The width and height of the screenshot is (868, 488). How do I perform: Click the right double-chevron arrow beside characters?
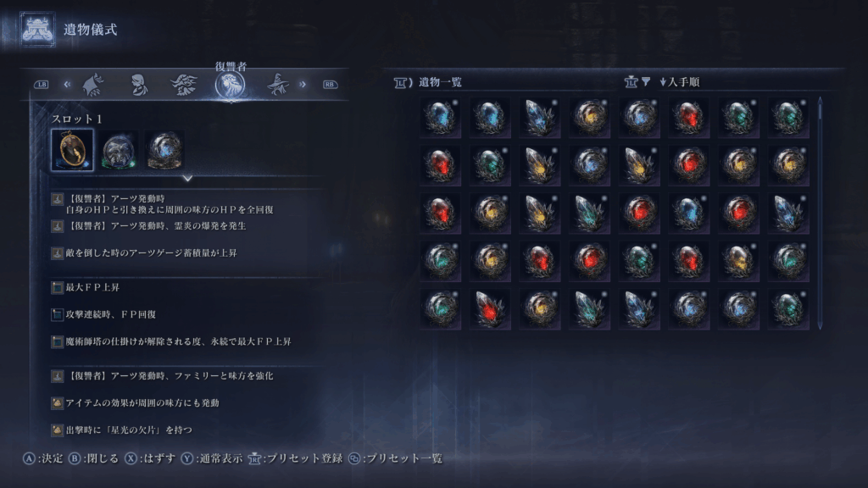[x=303, y=84]
